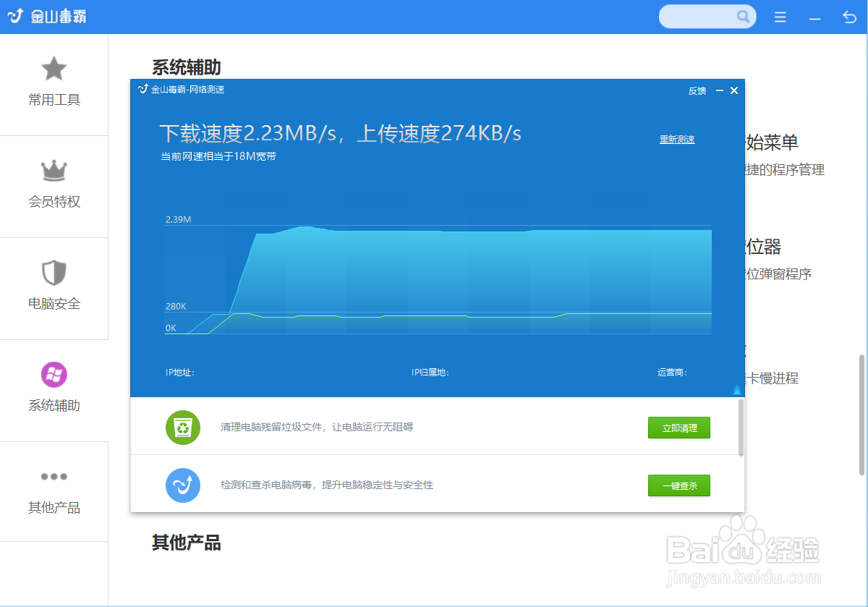Open 其他产品 three-dots icon
The image size is (868, 607).
54,477
